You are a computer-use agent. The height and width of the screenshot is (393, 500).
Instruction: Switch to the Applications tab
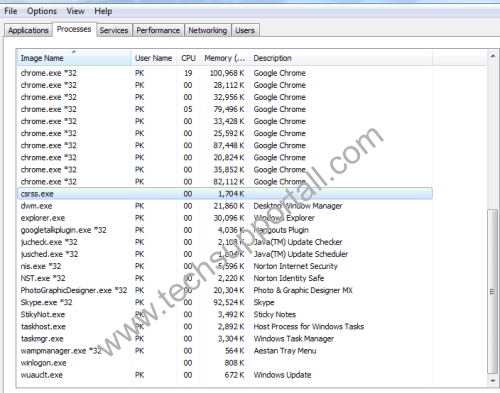(x=28, y=30)
